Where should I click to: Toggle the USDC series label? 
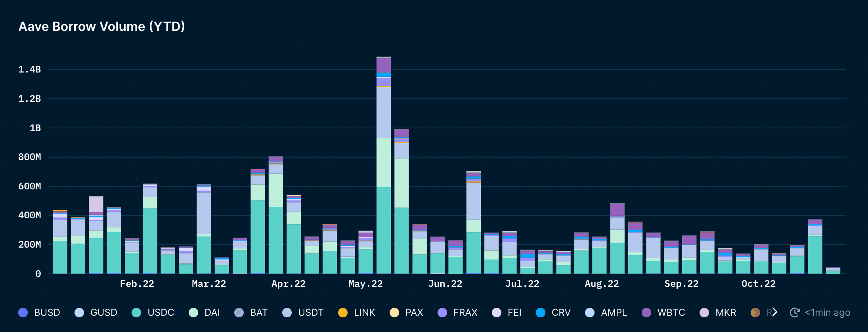161,313
